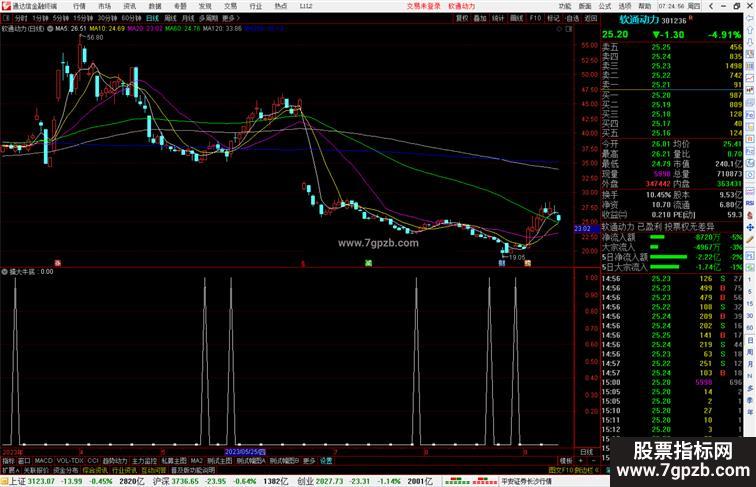Screen dimensions: 756x487
Task: Click the back chevron in title bar
Action: point(711,6)
